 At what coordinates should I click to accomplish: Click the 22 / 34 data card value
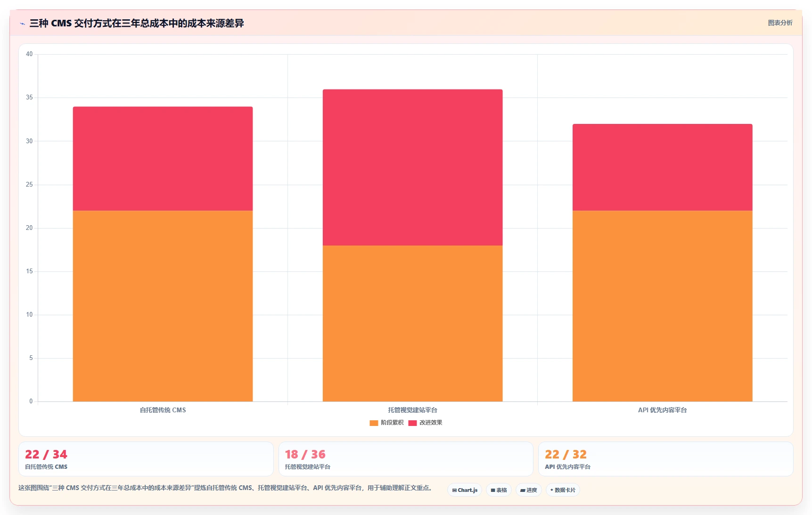click(x=46, y=454)
